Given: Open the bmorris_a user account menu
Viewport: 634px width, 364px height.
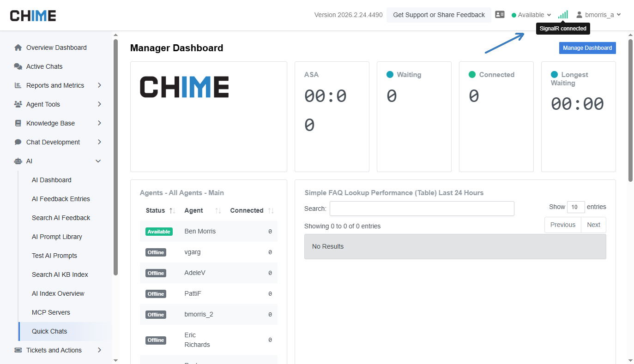Looking at the screenshot, I should 598,15.
